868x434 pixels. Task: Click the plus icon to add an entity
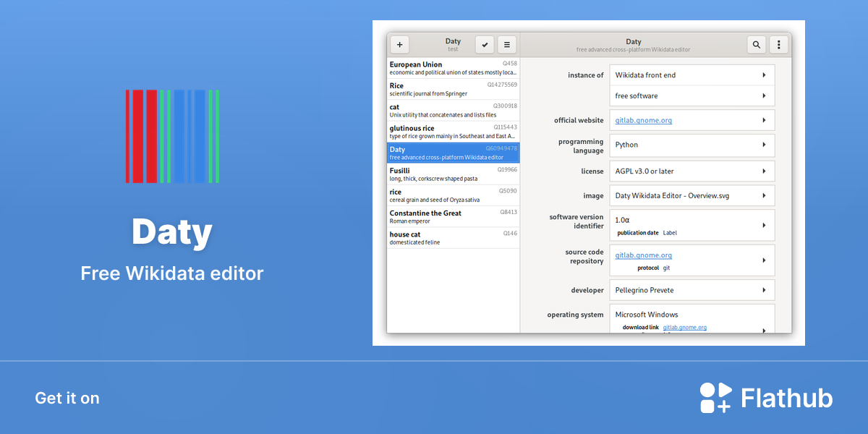coord(400,45)
